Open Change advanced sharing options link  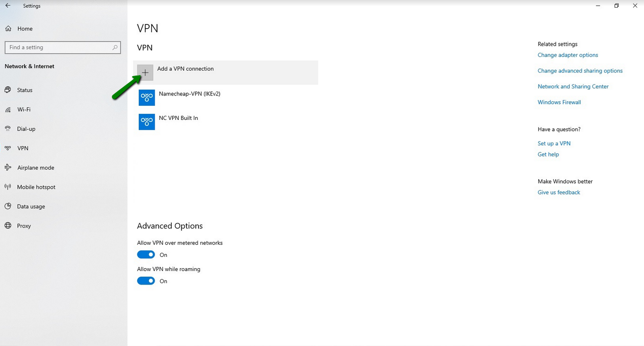[580, 71]
